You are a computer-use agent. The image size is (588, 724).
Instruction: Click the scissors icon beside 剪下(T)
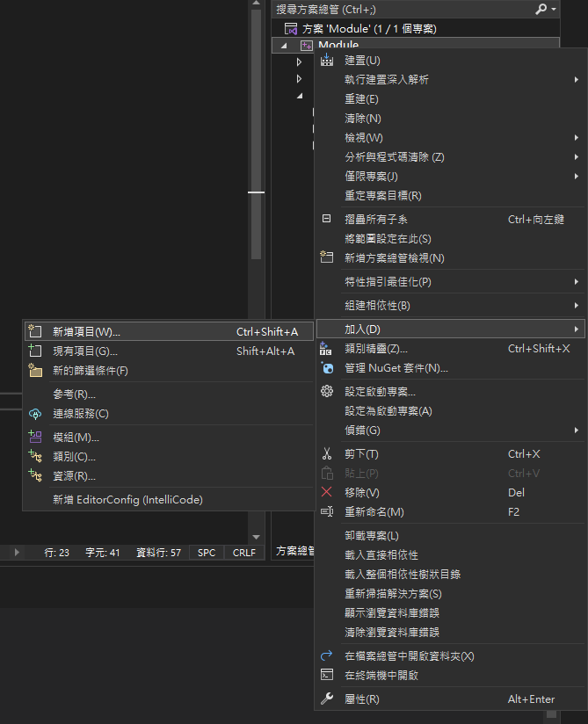tap(327, 454)
